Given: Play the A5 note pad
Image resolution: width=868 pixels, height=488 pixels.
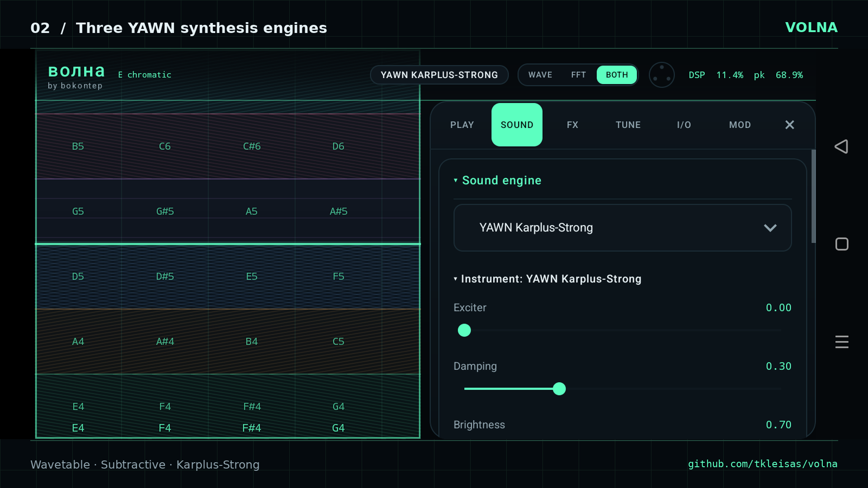Looking at the screenshot, I should click(x=252, y=211).
